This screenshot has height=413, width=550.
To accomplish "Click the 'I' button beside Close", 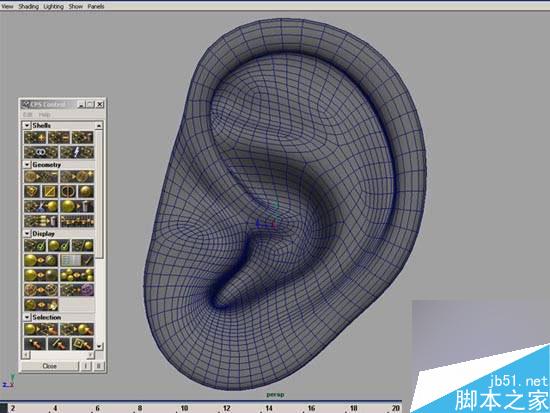I will coord(86,366).
